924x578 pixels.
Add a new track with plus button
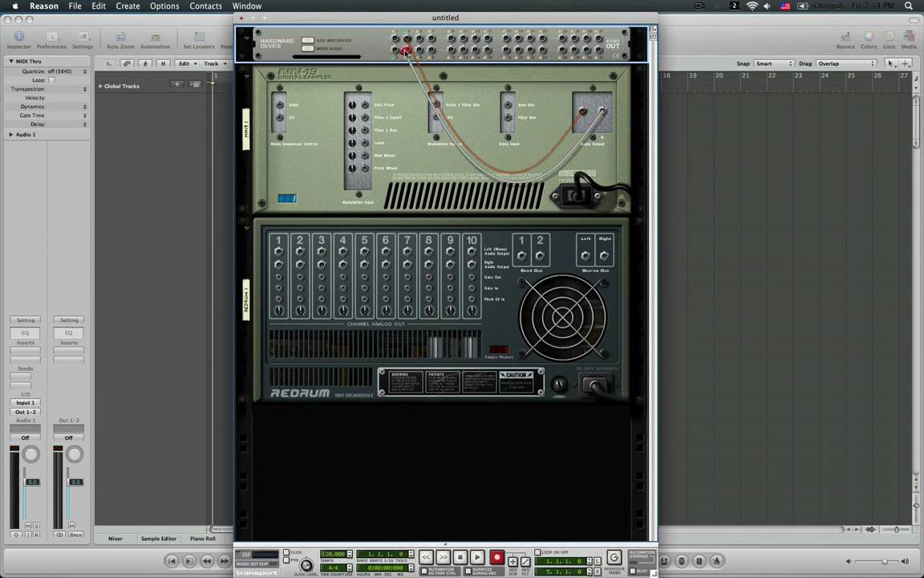176,84
